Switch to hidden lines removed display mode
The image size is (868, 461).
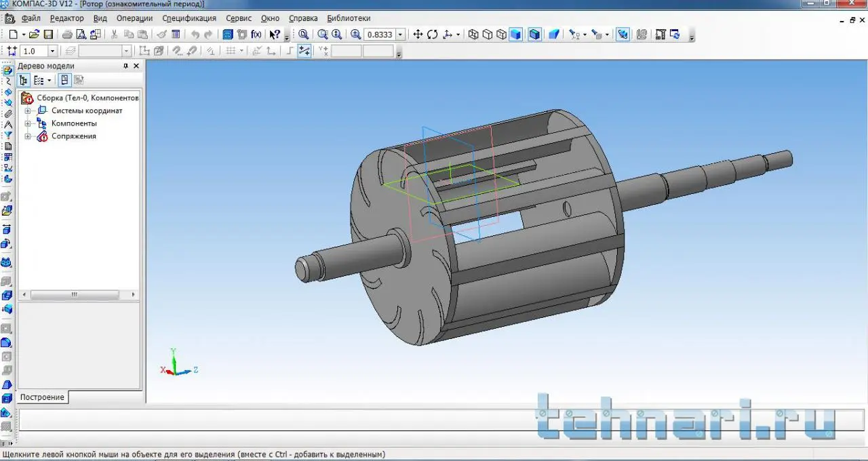click(x=487, y=34)
